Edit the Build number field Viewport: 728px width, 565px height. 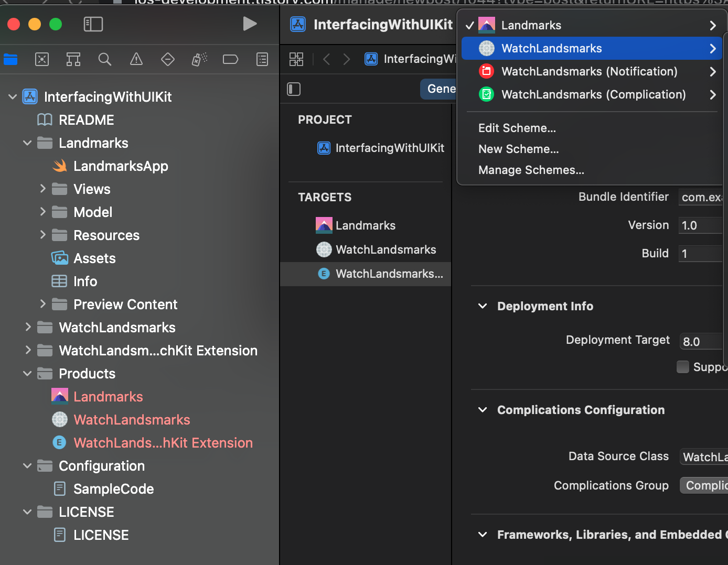(x=701, y=254)
